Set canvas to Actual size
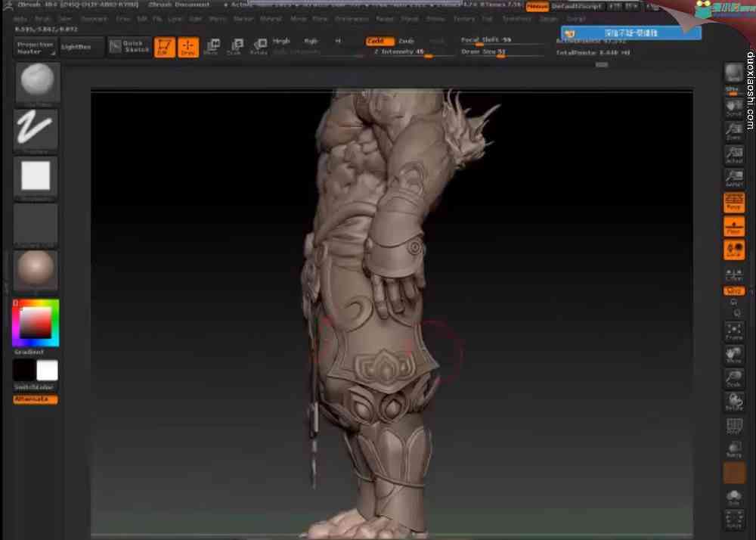Screen dimensions: 756x540 point(734,154)
